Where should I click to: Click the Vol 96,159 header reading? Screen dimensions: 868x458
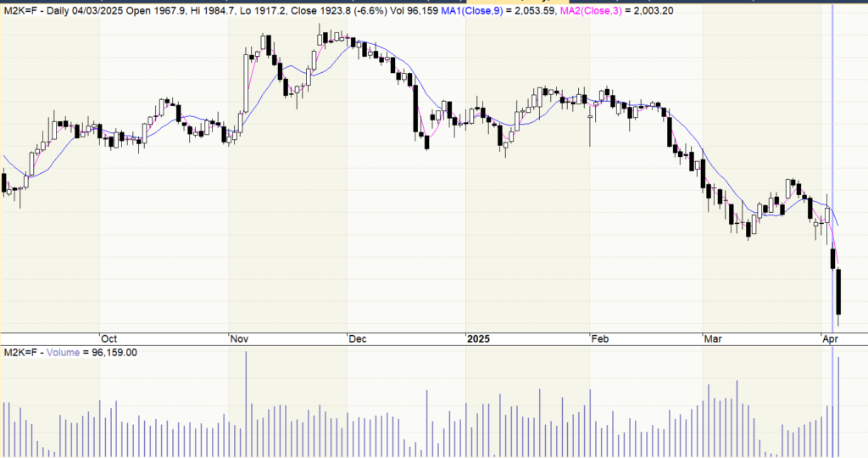414,10
